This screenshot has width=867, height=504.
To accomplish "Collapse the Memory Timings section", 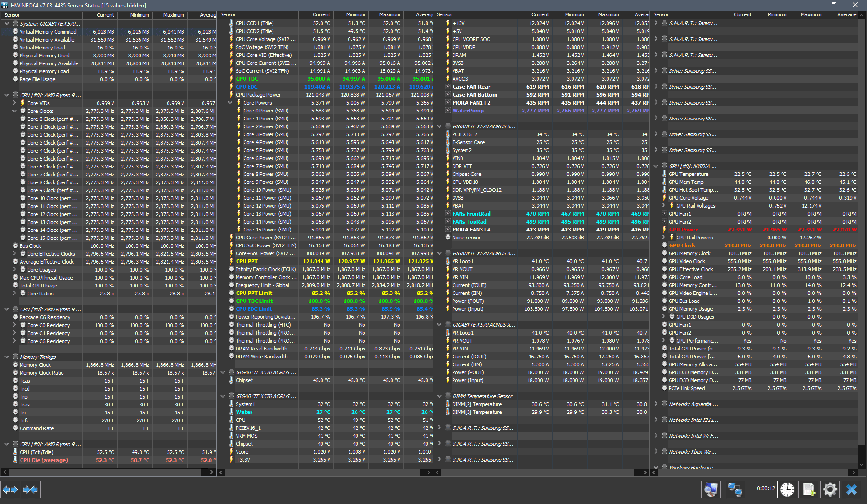I will 7,357.
